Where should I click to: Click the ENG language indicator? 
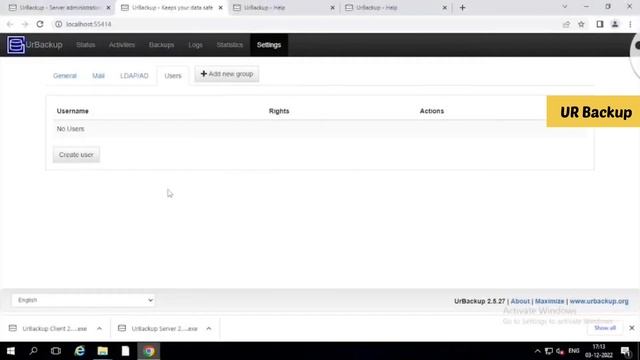(x=574, y=351)
